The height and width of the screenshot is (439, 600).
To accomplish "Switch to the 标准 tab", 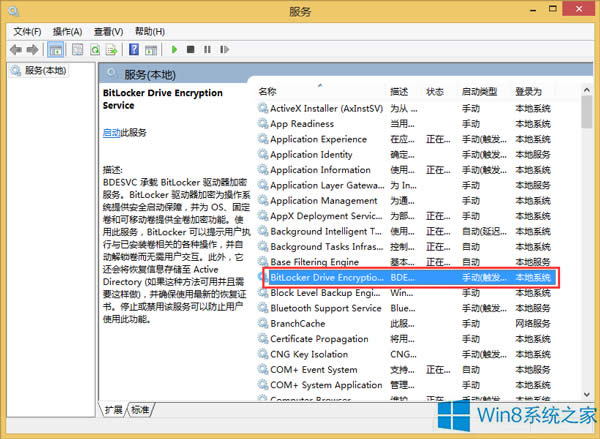I will point(140,410).
